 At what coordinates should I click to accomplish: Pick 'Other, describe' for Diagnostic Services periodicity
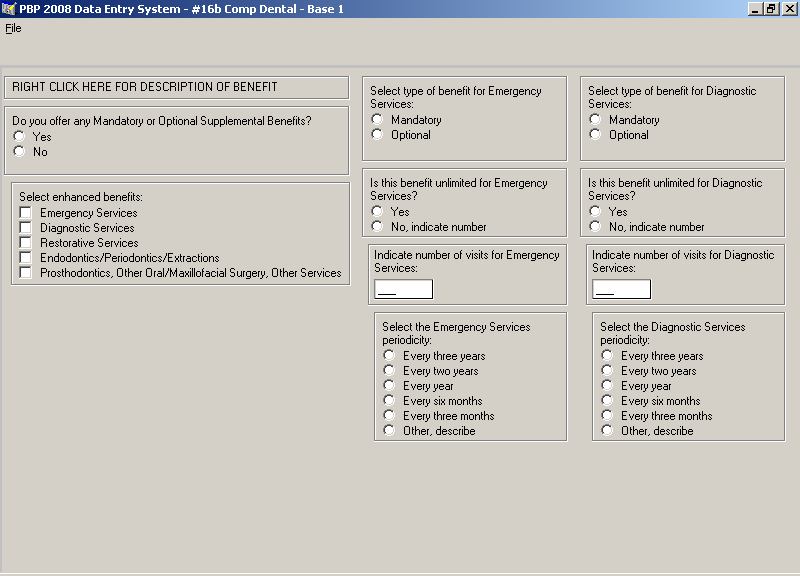[x=607, y=430]
